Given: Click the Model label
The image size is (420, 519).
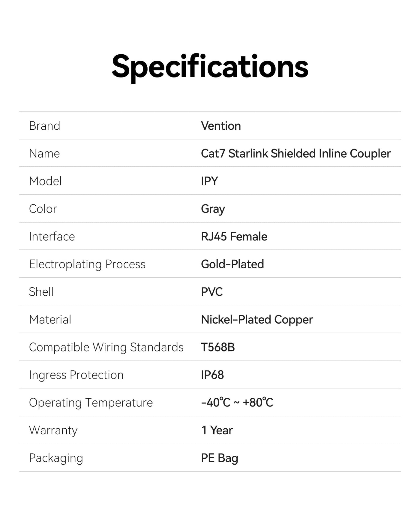Looking at the screenshot, I should pos(45,181).
